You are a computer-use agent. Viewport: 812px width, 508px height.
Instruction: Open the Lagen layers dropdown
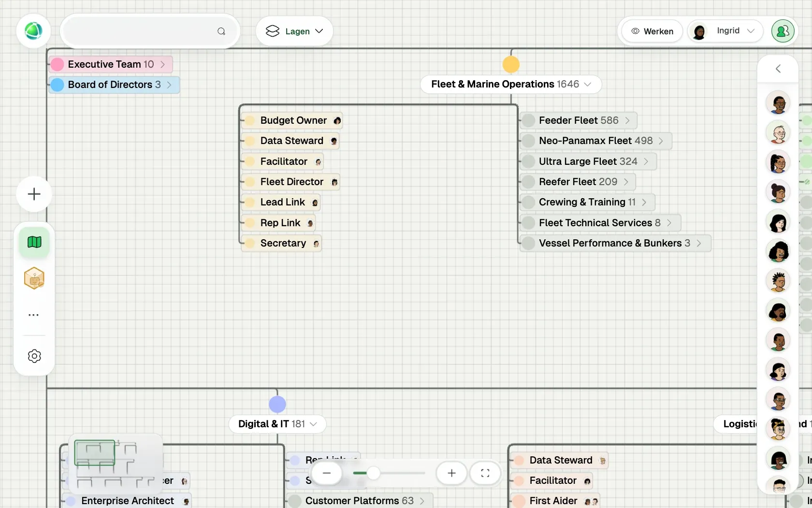click(294, 31)
